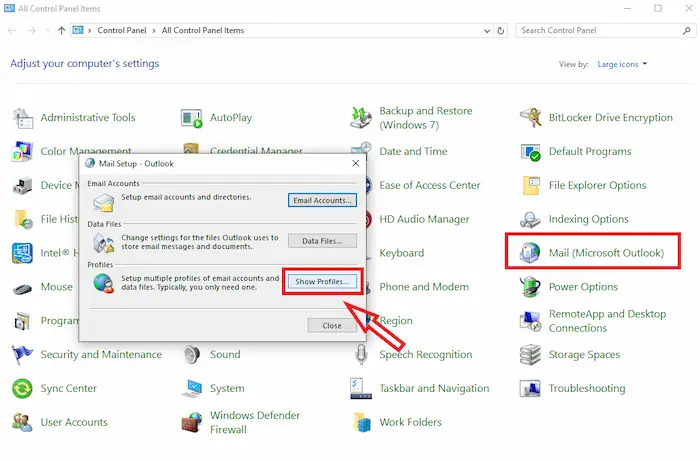Open the Mouse icon
The width and height of the screenshot is (700, 461).
click(x=22, y=288)
